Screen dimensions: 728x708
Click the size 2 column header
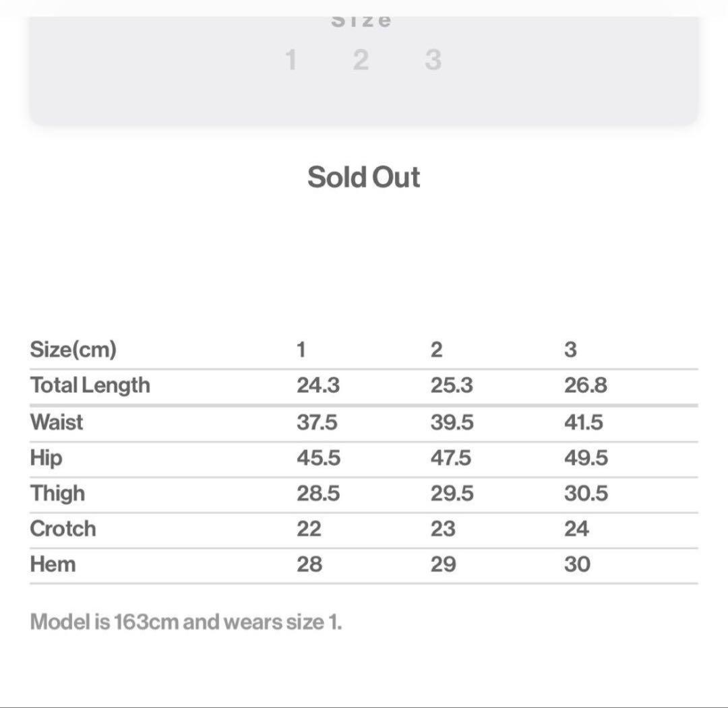pos(437,350)
